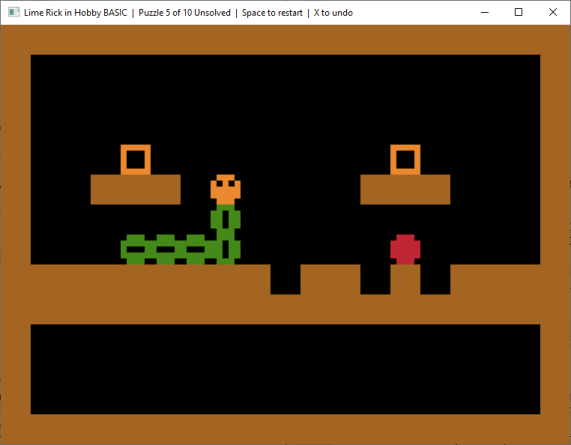Click the red apple
Viewport: 571px width, 445px height.
(405, 249)
